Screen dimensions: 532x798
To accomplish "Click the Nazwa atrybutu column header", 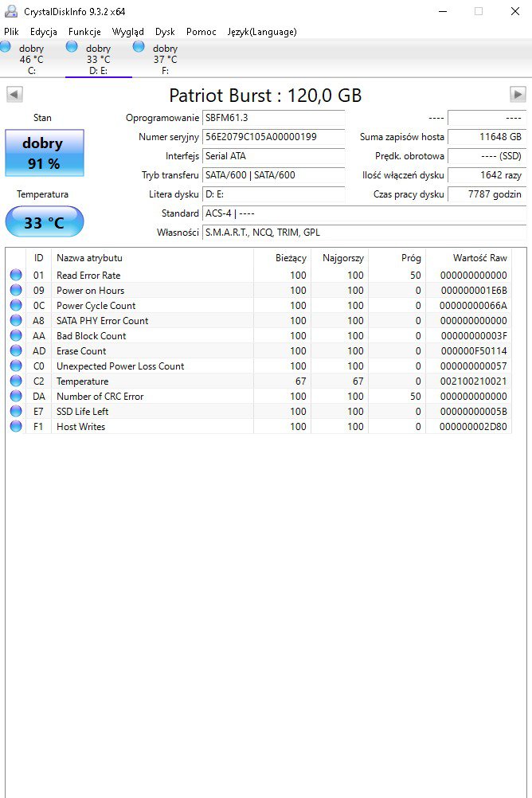I will point(152,257).
